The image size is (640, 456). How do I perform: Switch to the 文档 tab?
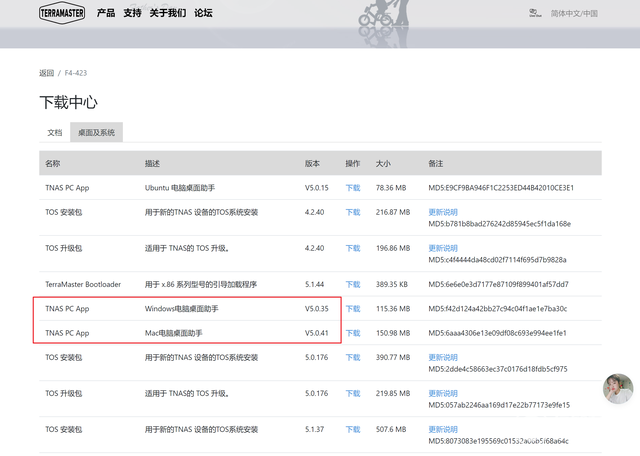point(55,132)
